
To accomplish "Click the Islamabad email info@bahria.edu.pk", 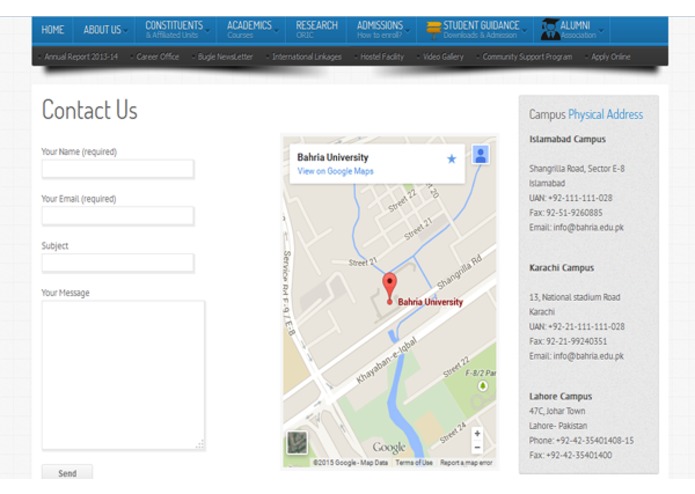I will (589, 227).
